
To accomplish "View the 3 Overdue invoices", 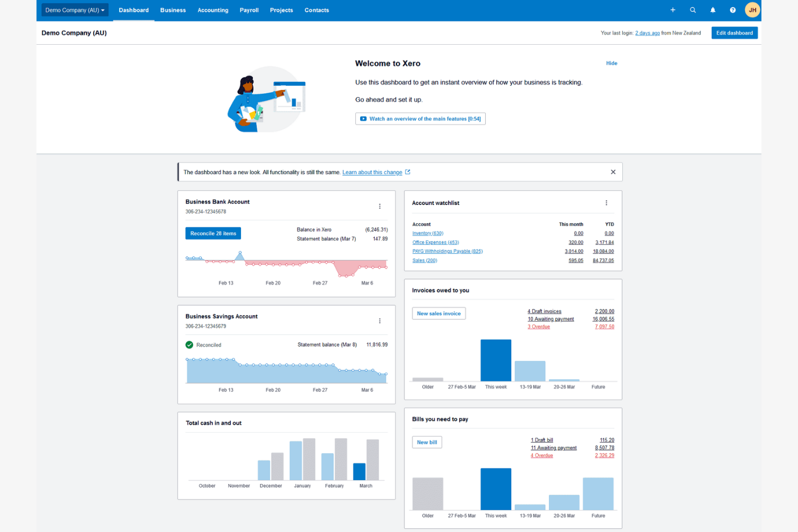I will 539,327.
